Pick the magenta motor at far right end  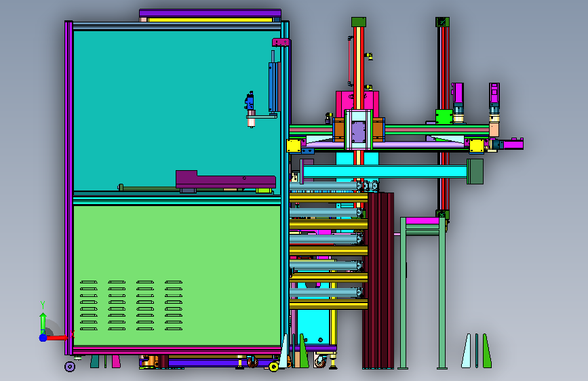coord(513,144)
